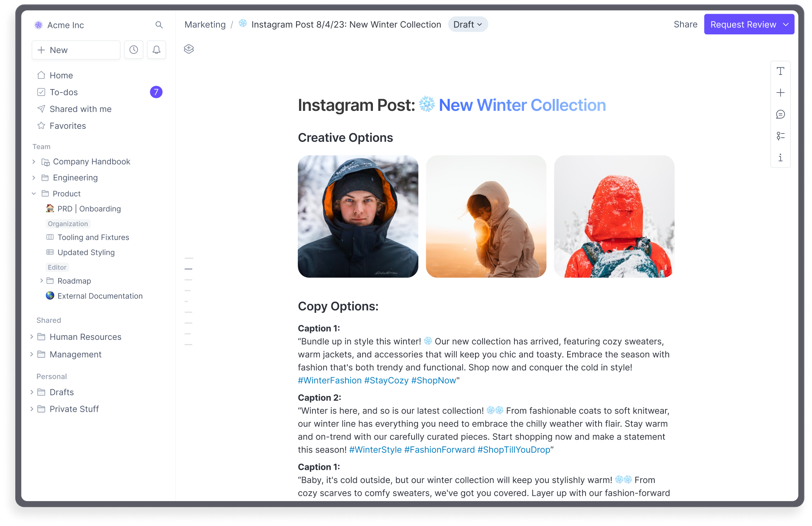Open document history via the clock icon
The height and width of the screenshot is (526, 812).
click(x=134, y=50)
